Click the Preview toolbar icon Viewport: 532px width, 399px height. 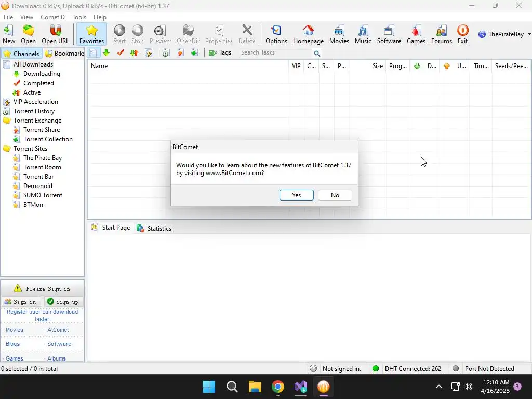tap(160, 34)
